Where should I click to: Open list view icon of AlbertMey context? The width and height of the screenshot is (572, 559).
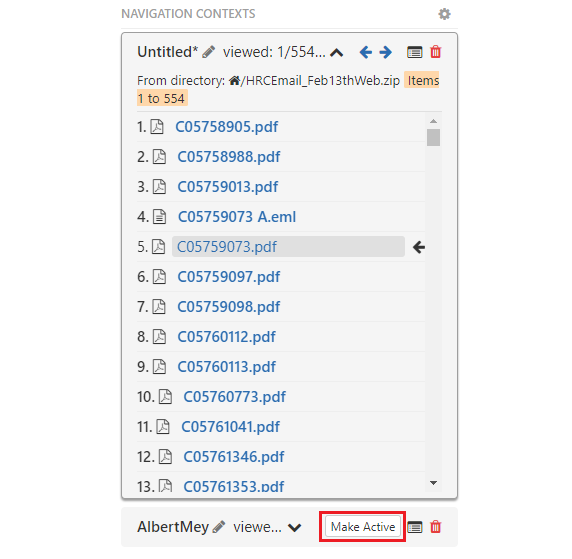pyautogui.click(x=414, y=527)
